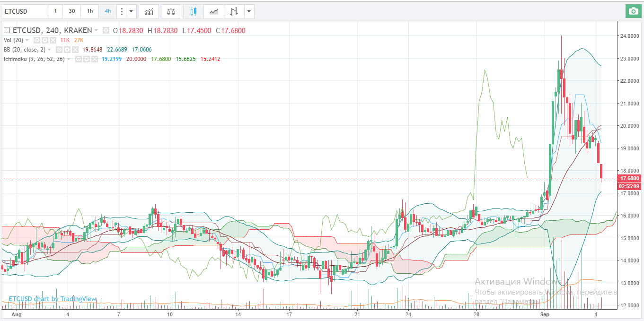Take a chart snapshot with camera button
This screenshot has height=321, width=644.
point(632,11)
